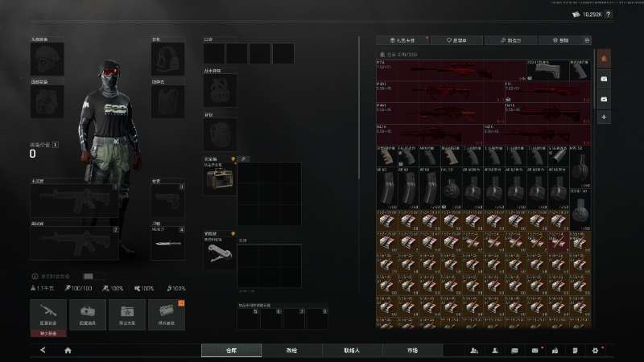This screenshot has height=362, width=644.
Task: Open the medkit supplies preset icon
Action: click(x=88, y=314)
